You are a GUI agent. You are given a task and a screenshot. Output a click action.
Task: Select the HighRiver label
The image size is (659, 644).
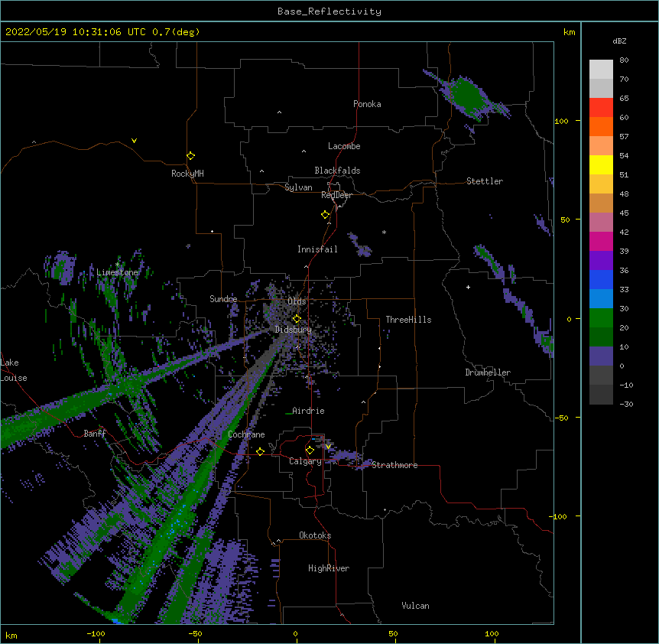329,568
